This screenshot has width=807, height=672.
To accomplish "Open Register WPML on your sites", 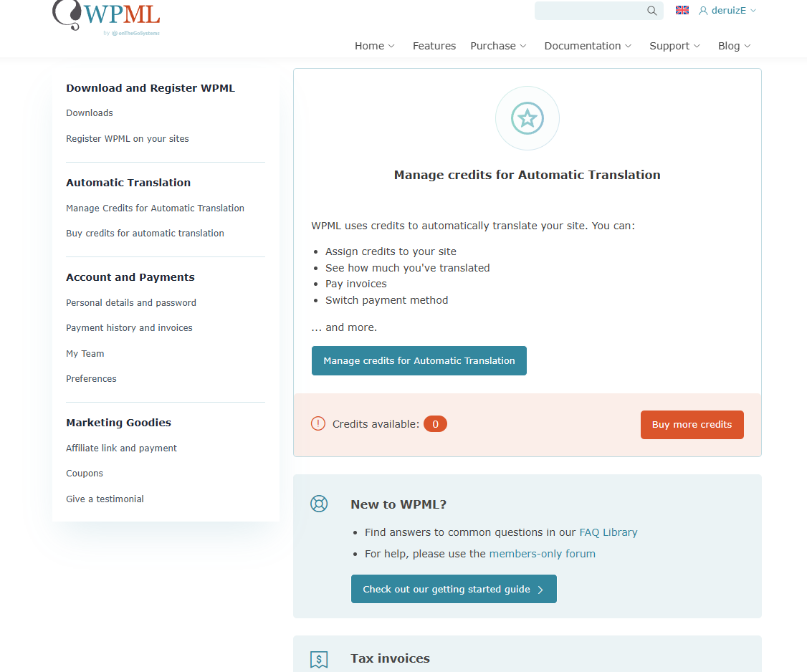I will point(127,138).
